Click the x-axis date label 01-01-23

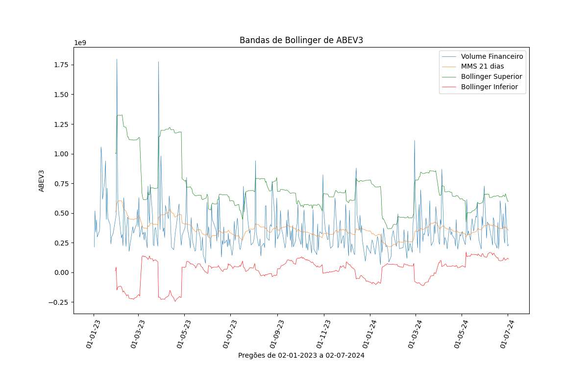click(93, 334)
